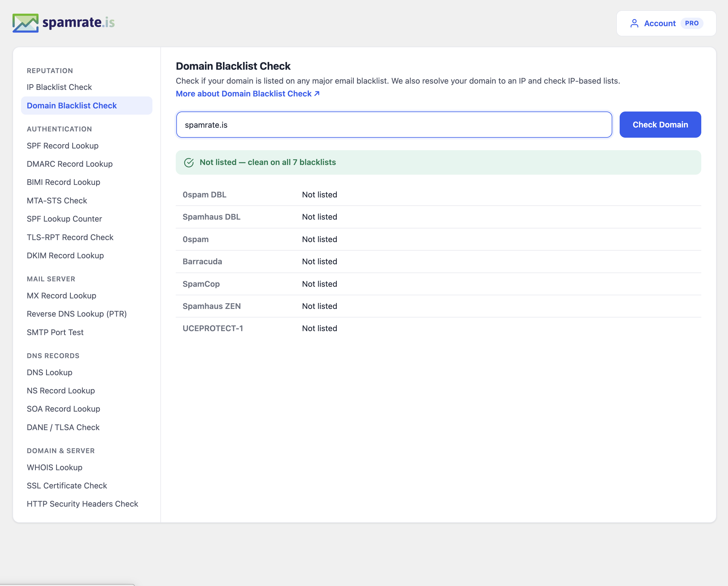728x586 pixels.
Task: Select Domain Blacklist Check sidebar item
Action: pos(86,105)
